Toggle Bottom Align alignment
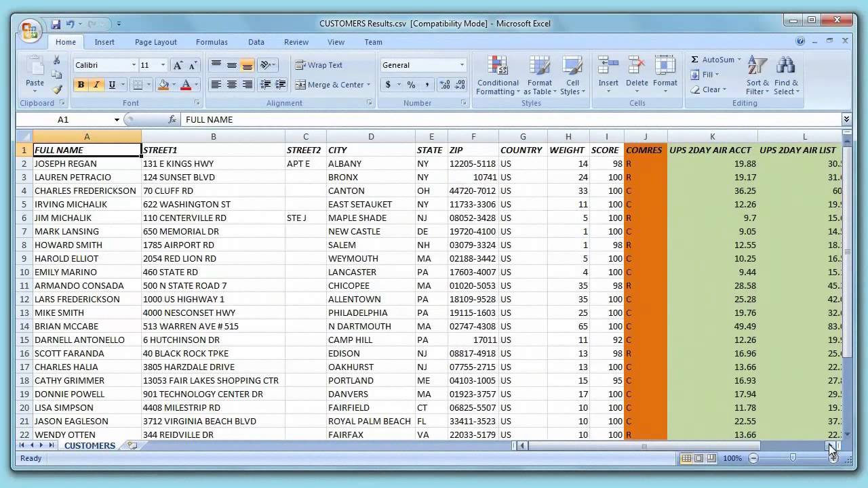 [x=248, y=65]
